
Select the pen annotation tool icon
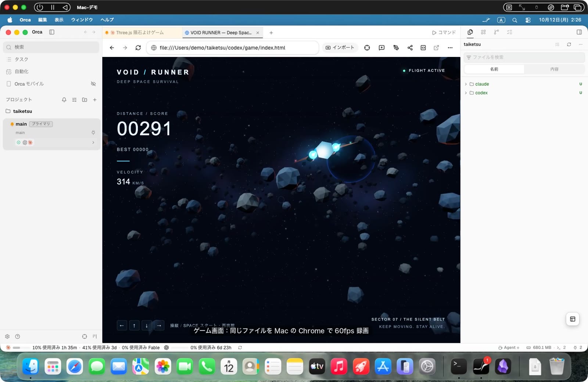[396, 48]
